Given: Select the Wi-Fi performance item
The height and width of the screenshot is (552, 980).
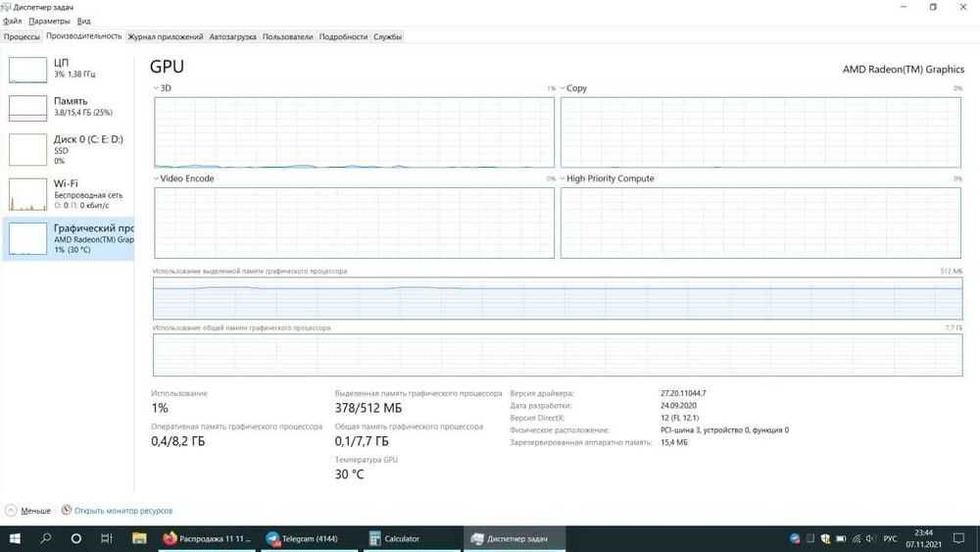Looking at the screenshot, I should [68, 194].
